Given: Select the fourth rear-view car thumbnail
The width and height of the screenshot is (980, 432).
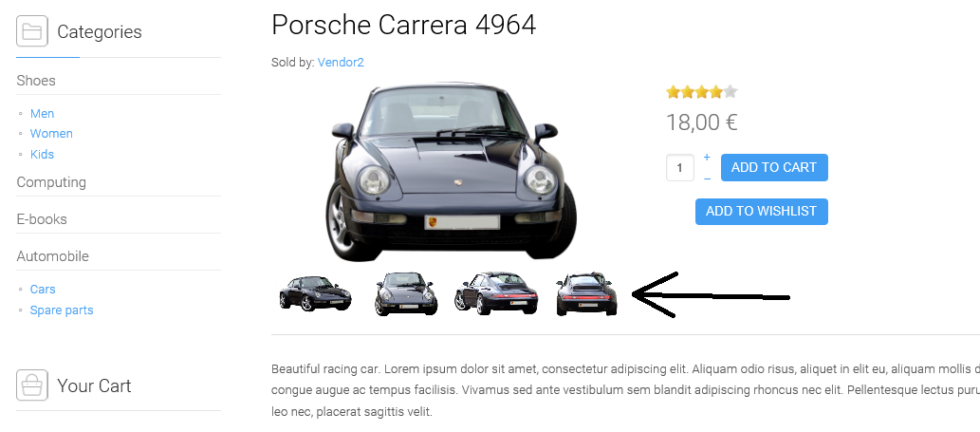Looking at the screenshot, I should click(x=586, y=293).
